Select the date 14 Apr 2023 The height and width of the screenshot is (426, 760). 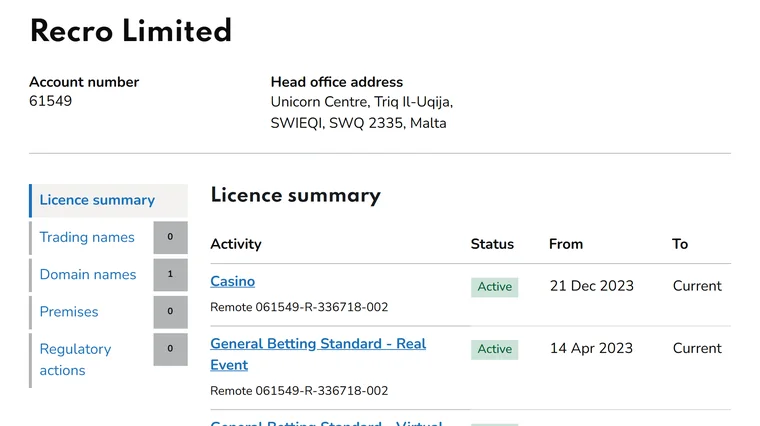point(591,348)
